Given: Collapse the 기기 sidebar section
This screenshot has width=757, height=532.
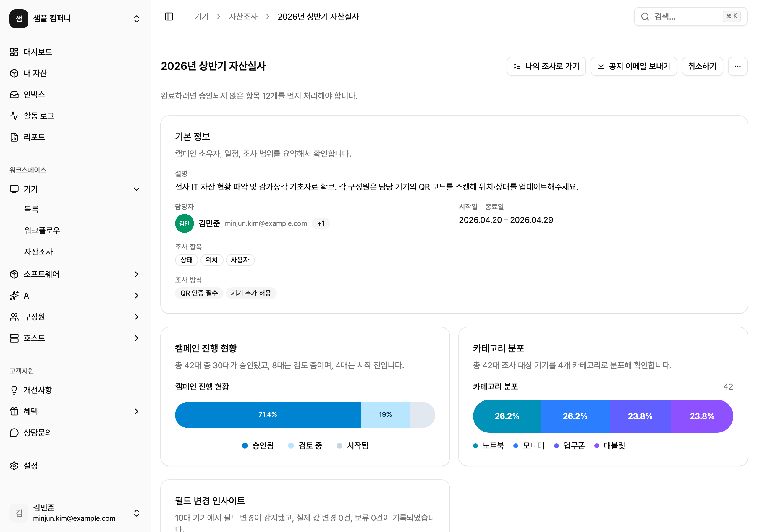Looking at the screenshot, I should click(x=136, y=189).
